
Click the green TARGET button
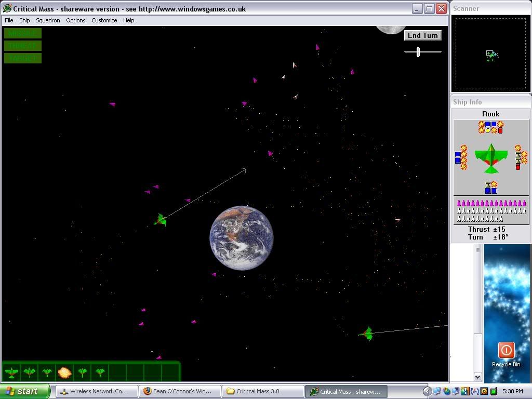23,58
